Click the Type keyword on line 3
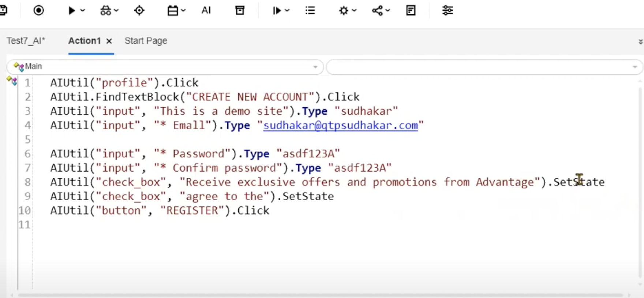The image size is (644, 298). [x=315, y=111]
